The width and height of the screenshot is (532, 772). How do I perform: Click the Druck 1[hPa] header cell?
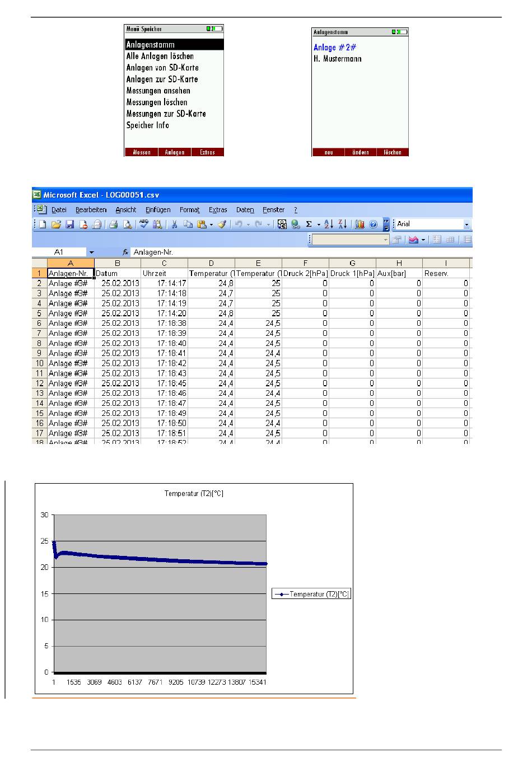pos(352,273)
